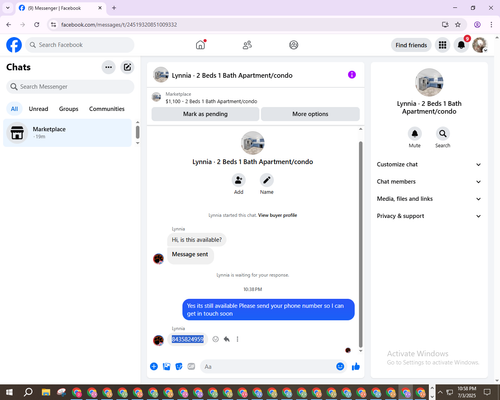Focus the Search Facebook field

tap(80, 45)
